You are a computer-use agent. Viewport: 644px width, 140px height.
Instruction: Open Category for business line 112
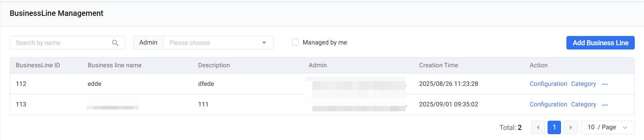tap(583, 84)
